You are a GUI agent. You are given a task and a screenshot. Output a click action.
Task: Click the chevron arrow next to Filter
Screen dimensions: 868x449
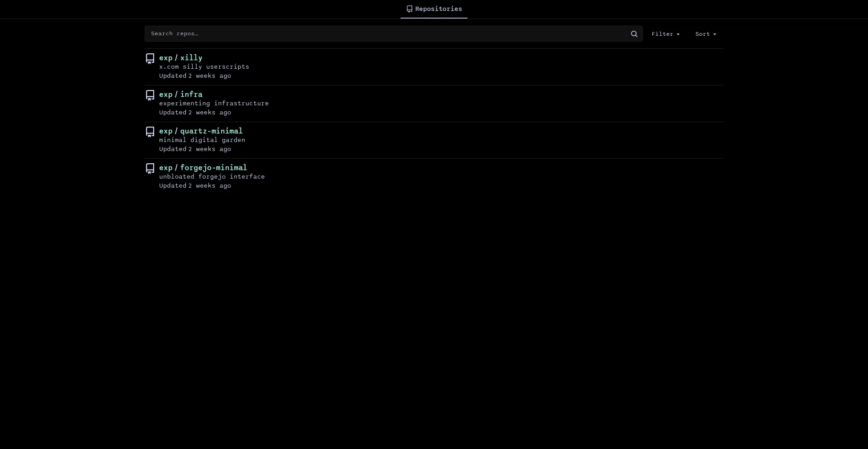pyautogui.click(x=678, y=34)
